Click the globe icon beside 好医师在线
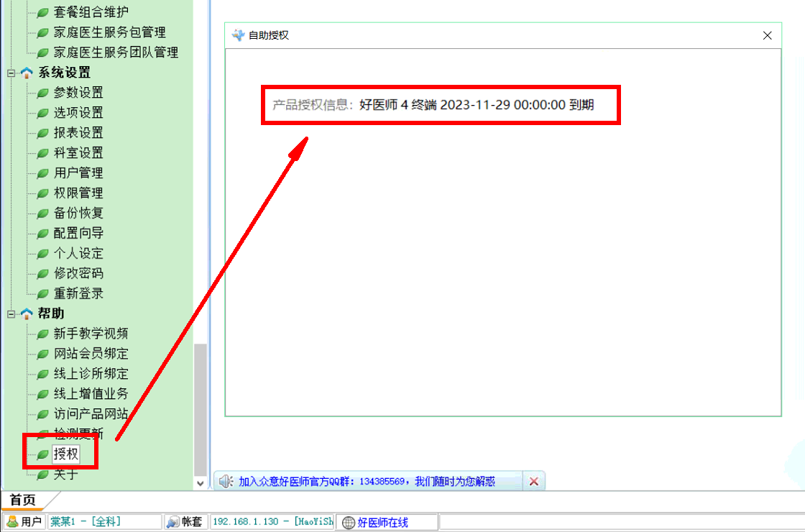 349,522
